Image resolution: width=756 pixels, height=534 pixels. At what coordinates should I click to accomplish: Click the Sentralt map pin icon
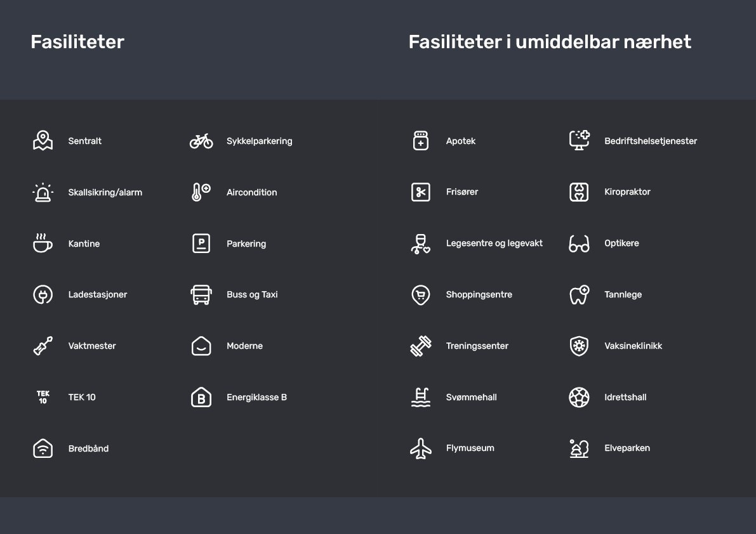pyautogui.click(x=43, y=141)
